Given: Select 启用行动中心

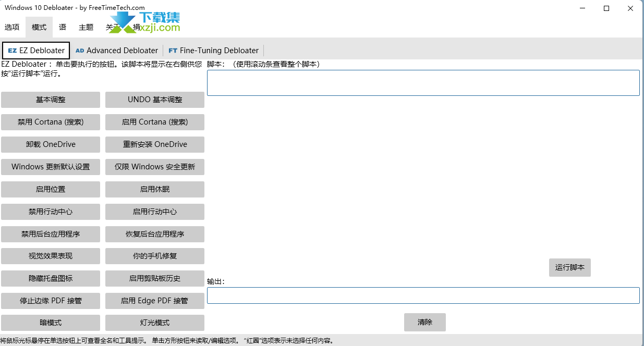Looking at the screenshot, I should [x=155, y=212].
